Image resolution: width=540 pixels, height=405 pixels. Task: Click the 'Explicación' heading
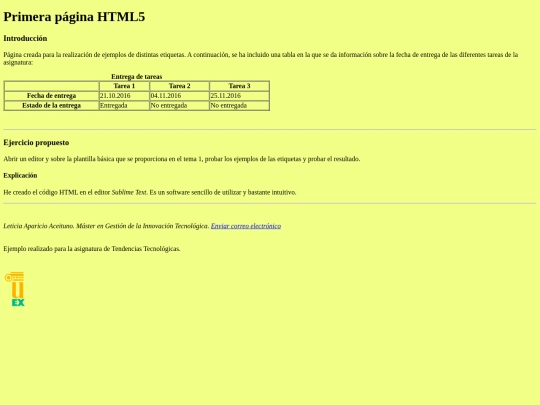click(20, 175)
